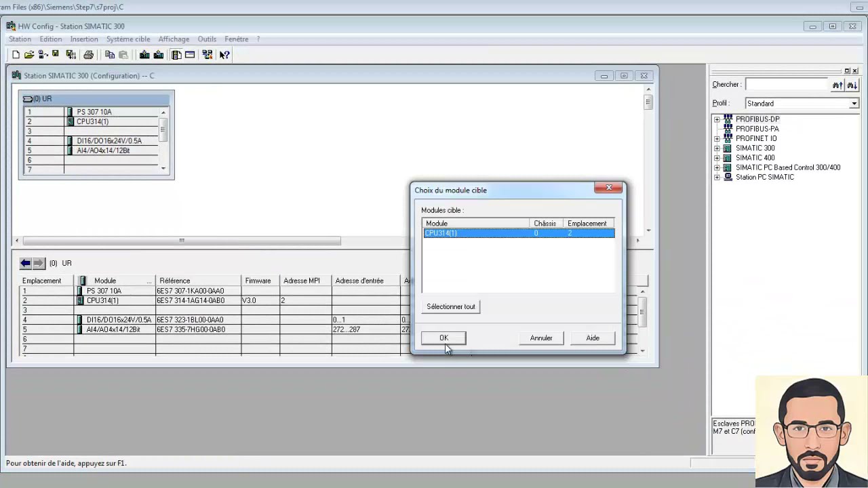Viewport: 868px width, 488px height.
Task: Expand the Station PC SIMATIC node
Action: coord(717,177)
